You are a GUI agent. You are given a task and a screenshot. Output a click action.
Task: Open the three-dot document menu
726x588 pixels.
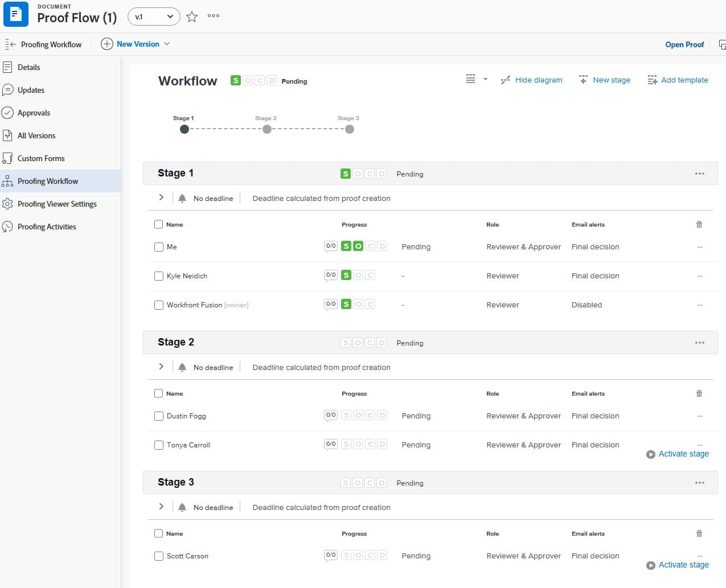pyautogui.click(x=214, y=16)
